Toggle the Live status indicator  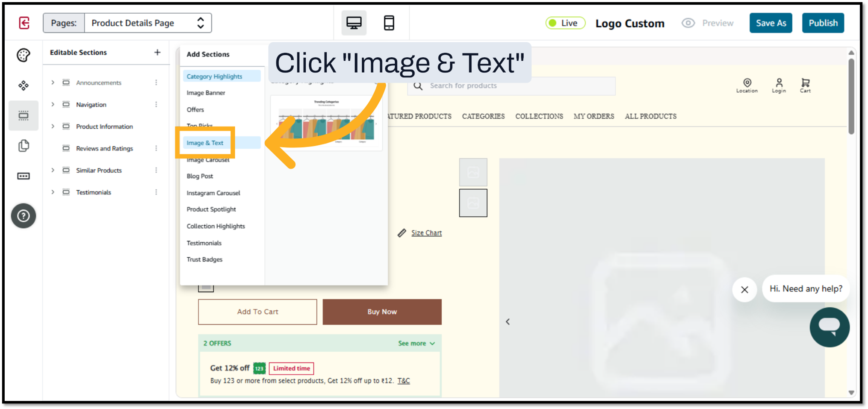click(564, 23)
